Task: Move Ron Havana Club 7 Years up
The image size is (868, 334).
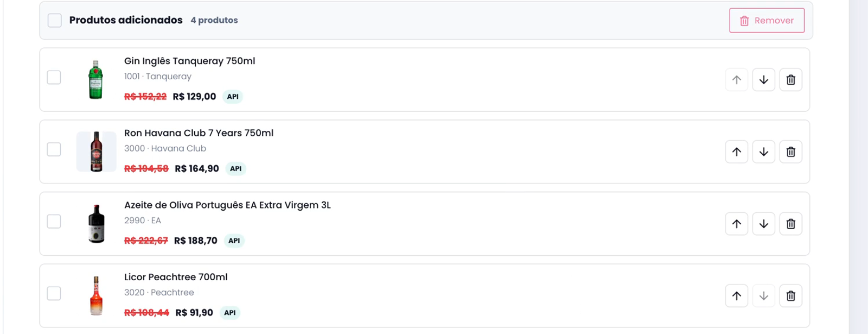Action: point(736,152)
